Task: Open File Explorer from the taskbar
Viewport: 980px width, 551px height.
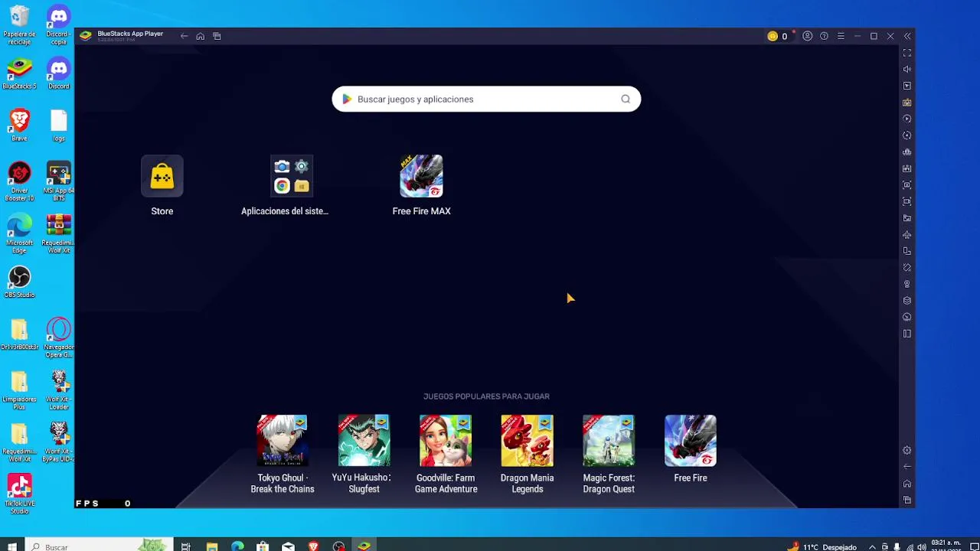Action: pyautogui.click(x=212, y=546)
